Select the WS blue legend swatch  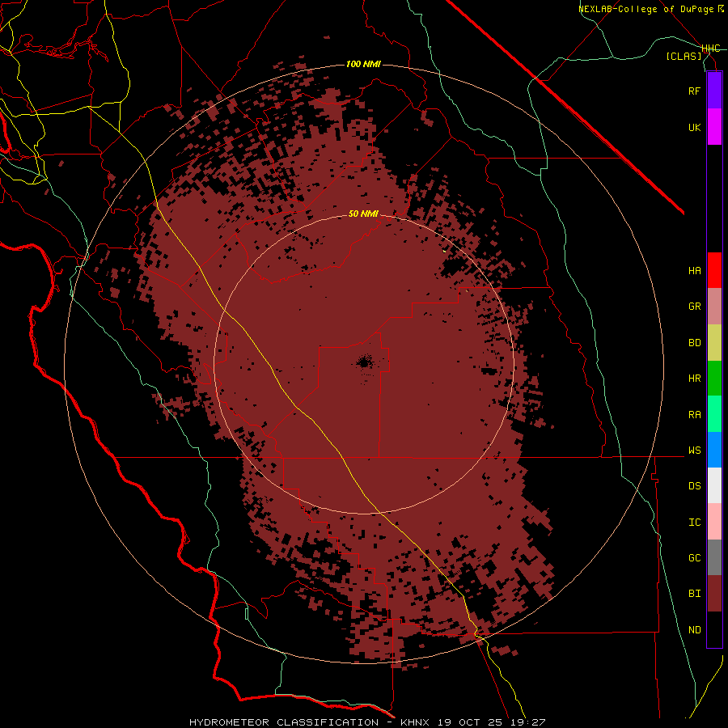tap(714, 450)
